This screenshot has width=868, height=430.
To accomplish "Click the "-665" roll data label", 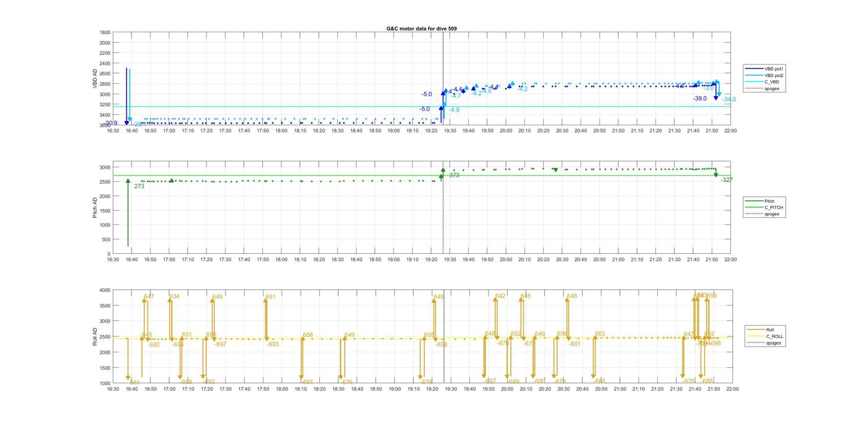I will [x=599, y=381].
